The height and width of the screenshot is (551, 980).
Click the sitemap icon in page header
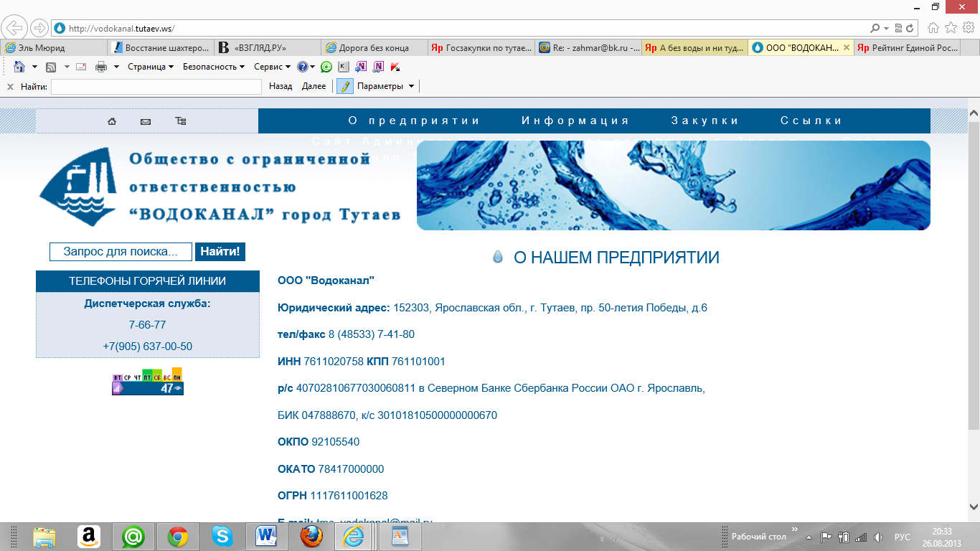pos(181,121)
